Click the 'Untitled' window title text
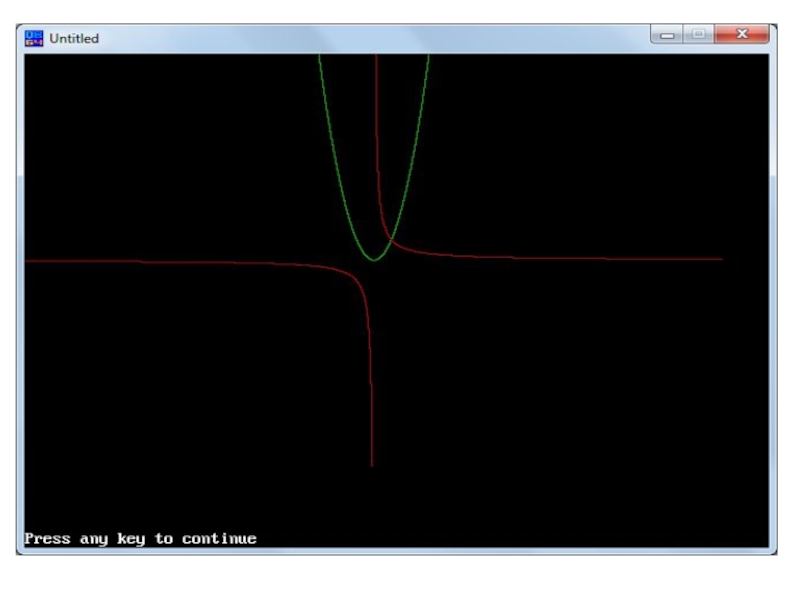800x600 pixels. (x=74, y=39)
